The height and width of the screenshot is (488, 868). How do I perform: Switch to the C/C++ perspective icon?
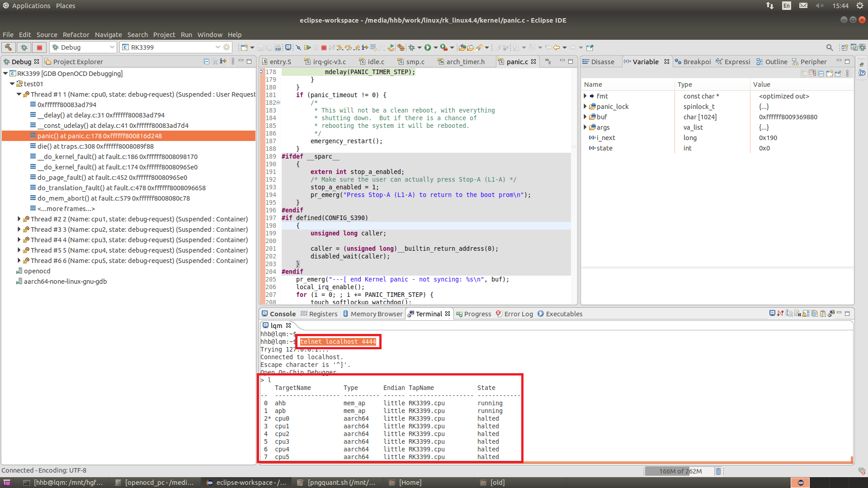click(x=854, y=47)
